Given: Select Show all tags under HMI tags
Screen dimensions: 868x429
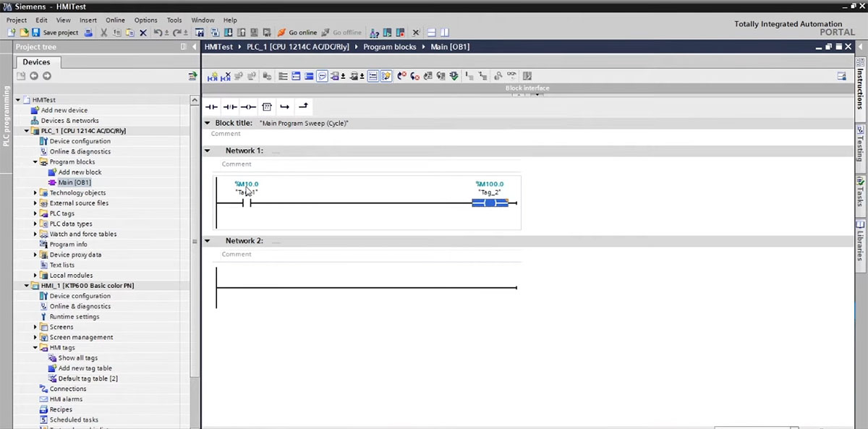Looking at the screenshot, I should click(78, 358).
